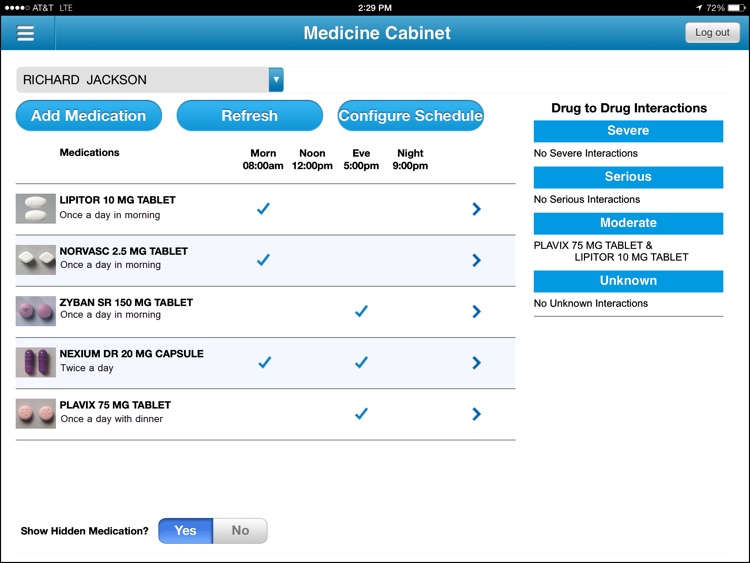
Task: Select No for Show Hidden Medication
Action: click(240, 531)
